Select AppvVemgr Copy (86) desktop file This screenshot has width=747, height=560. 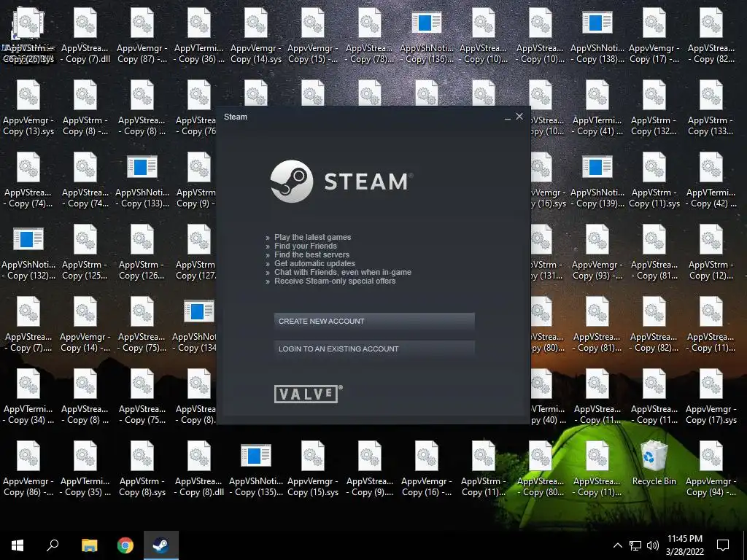pos(28,470)
